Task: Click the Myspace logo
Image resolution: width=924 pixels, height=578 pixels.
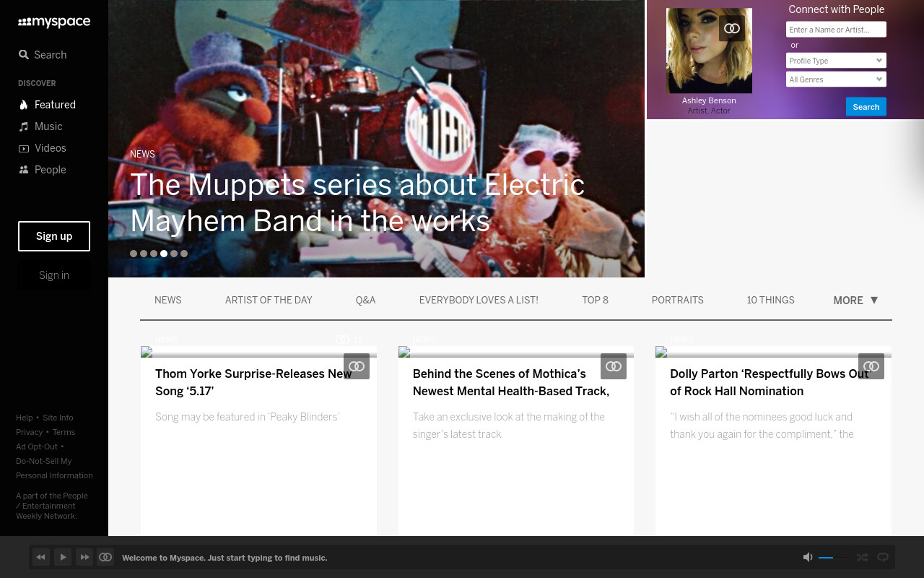Action: tap(54, 22)
